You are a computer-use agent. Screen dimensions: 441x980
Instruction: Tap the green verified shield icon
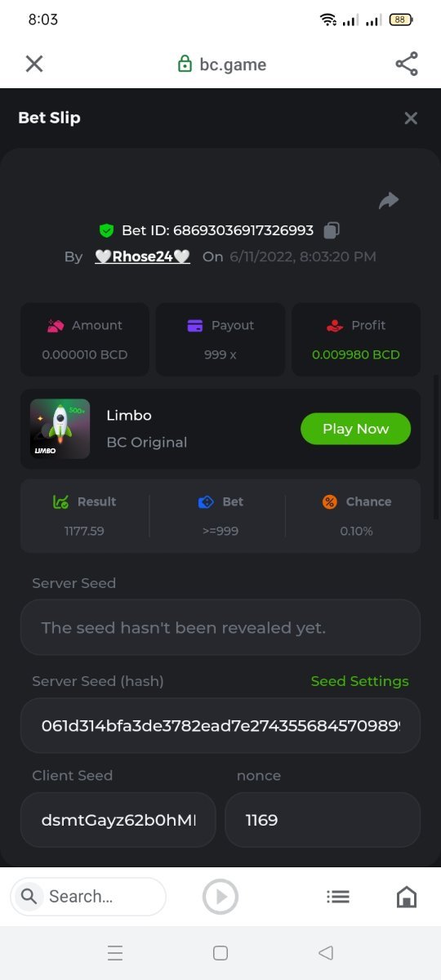(106, 230)
